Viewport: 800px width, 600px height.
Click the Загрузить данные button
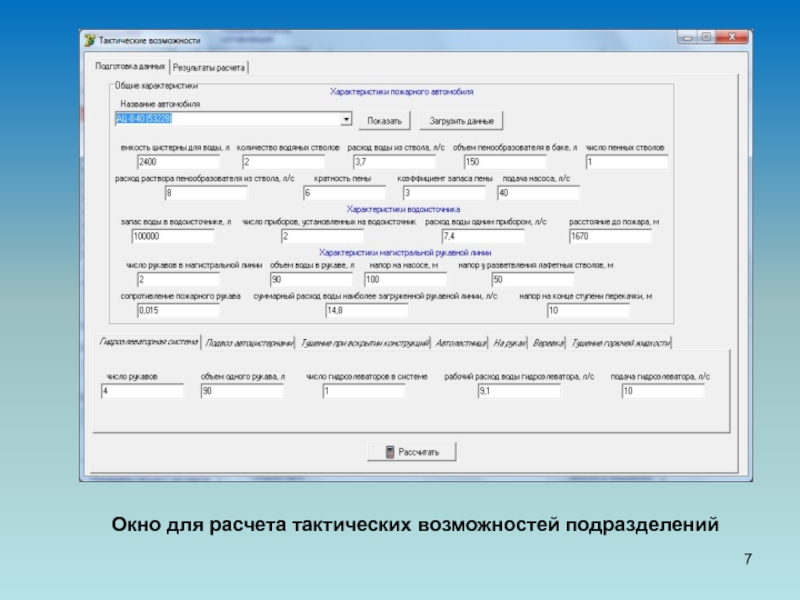(x=461, y=121)
